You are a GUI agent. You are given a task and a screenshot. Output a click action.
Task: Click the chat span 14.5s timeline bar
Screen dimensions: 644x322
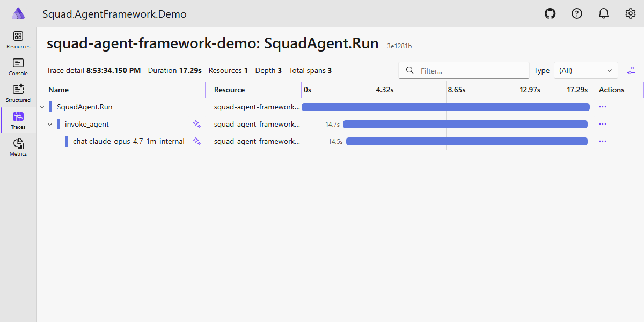tap(467, 141)
